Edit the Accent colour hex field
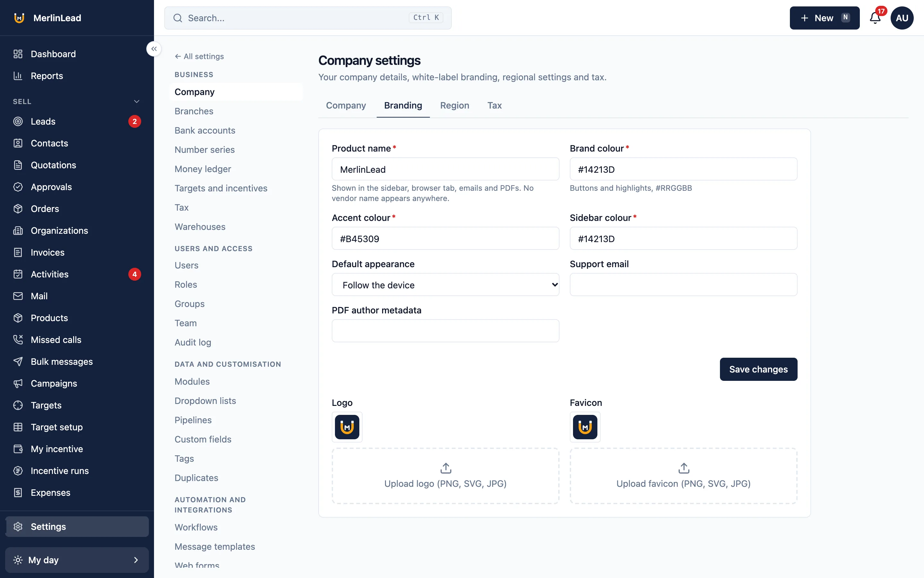 tap(445, 239)
